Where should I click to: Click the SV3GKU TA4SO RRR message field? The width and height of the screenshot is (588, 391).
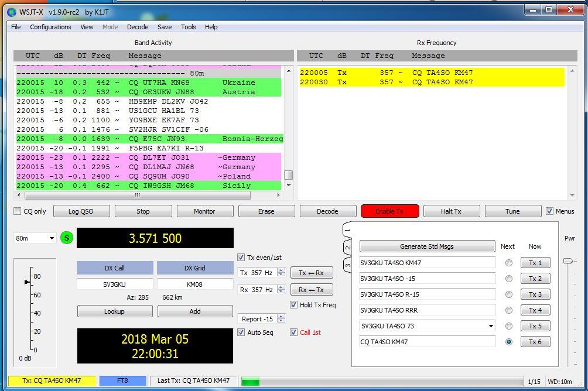point(427,310)
